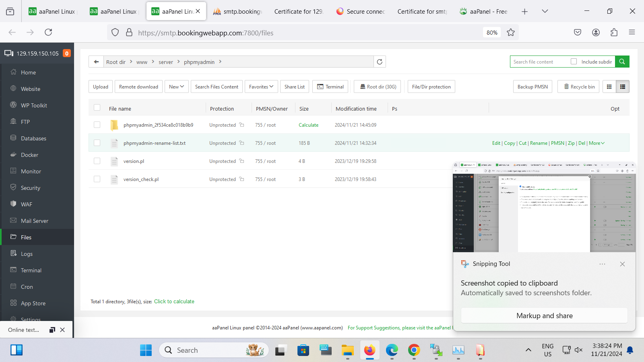Enable the Include subdir checkbox
Image resolution: width=644 pixels, height=362 pixels.
574,62
